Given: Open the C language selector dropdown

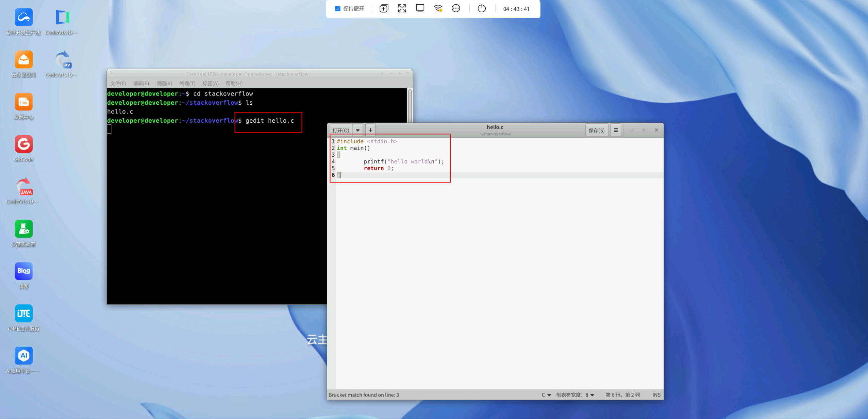Looking at the screenshot, I should point(546,395).
